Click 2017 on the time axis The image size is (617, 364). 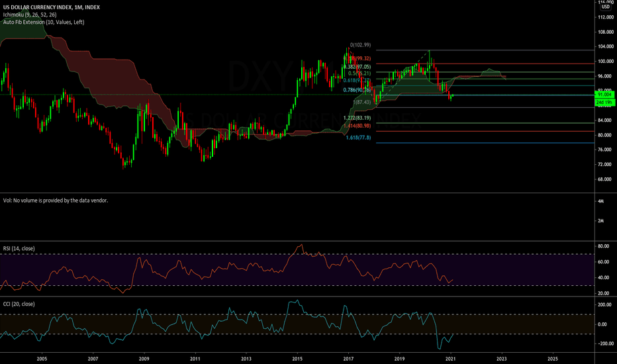click(348, 359)
